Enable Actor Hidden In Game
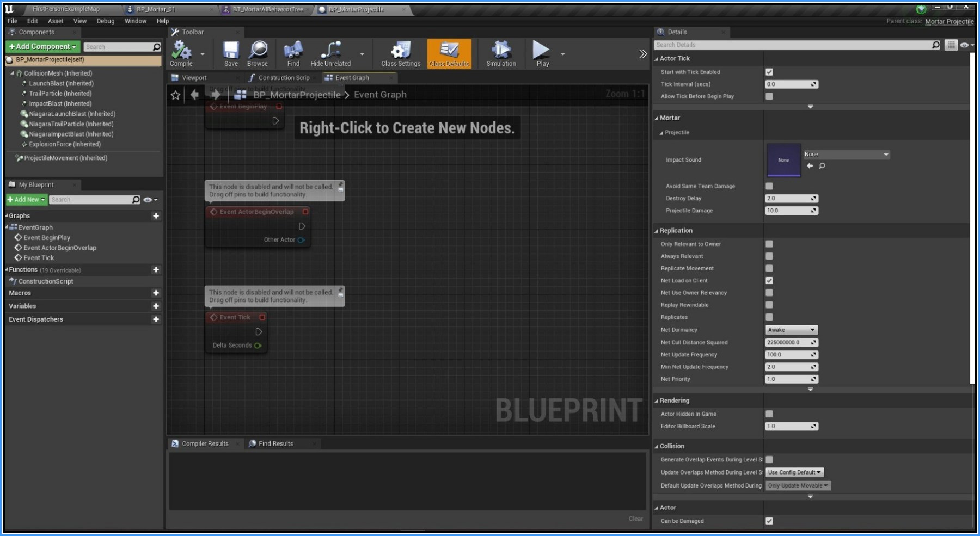Image resolution: width=980 pixels, height=536 pixels. point(769,414)
